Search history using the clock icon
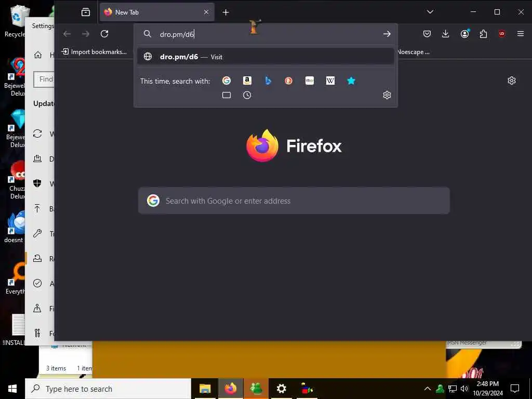This screenshot has height=399, width=532. [247, 96]
